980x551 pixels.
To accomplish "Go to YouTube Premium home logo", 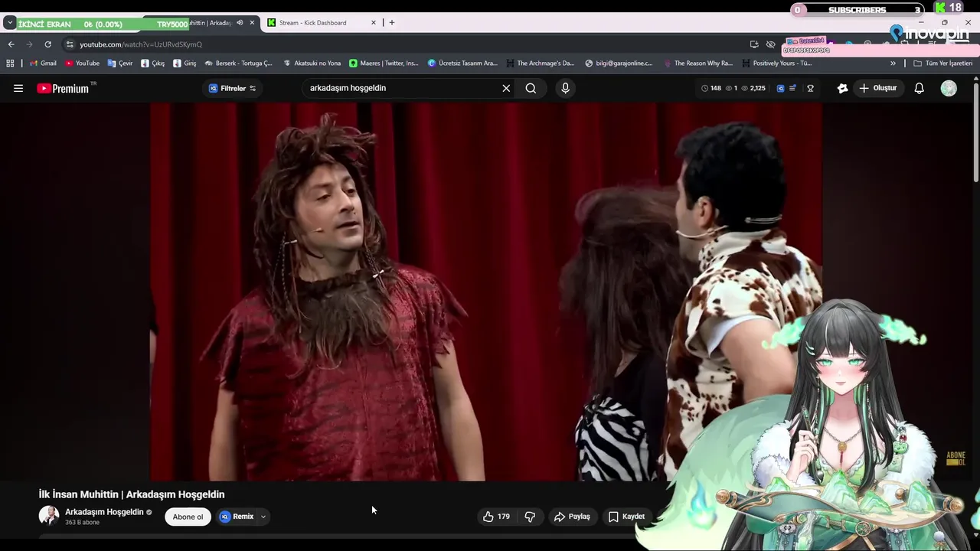I will (x=63, y=88).
